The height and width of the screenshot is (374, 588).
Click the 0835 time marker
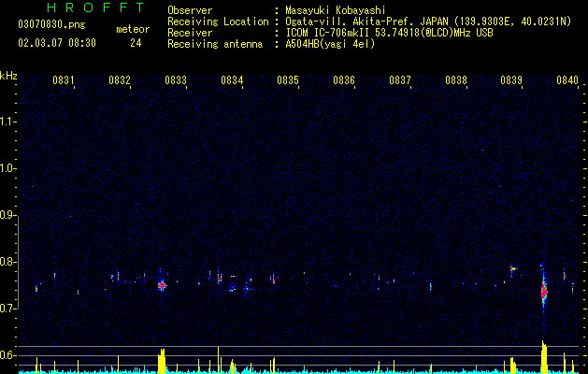(288, 80)
